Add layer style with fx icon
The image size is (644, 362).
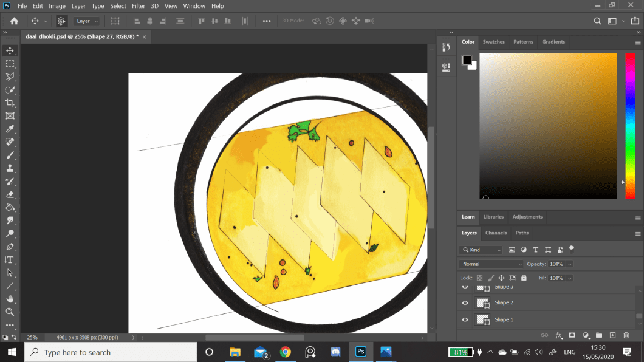click(x=559, y=335)
